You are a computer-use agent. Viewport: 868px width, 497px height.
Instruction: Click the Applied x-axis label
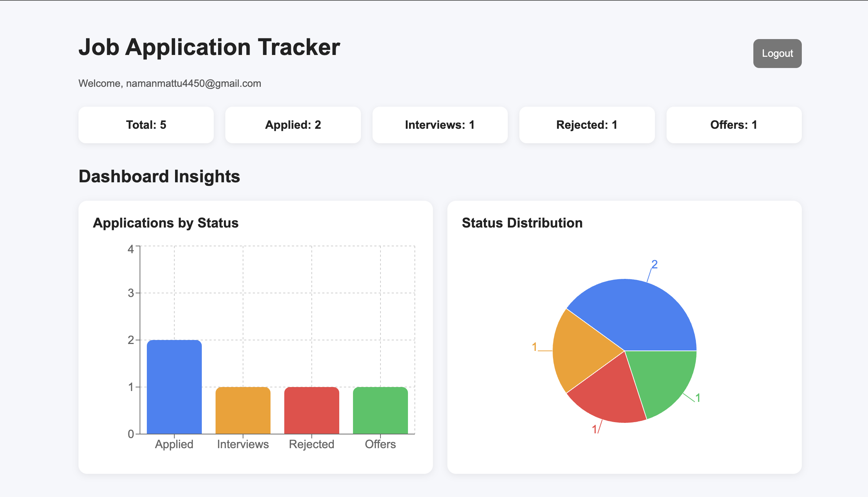[x=174, y=444]
